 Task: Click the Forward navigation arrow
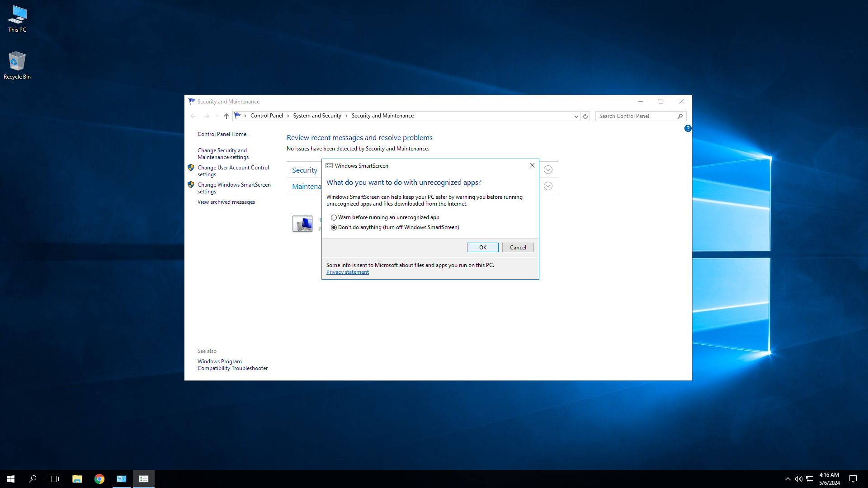[x=207, y=116]
